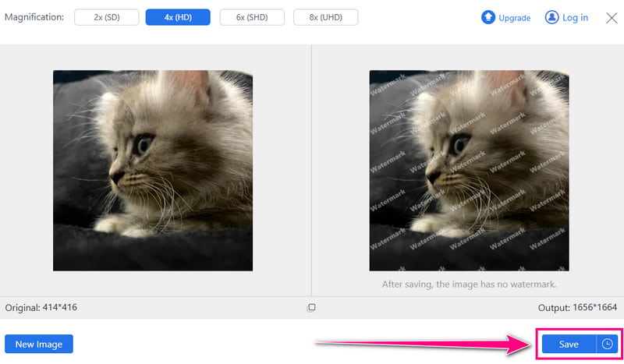Click the blue Upgrade arrow icon
Image resolution: width=624 pixels, height=364 pixels.
[488, 17]
